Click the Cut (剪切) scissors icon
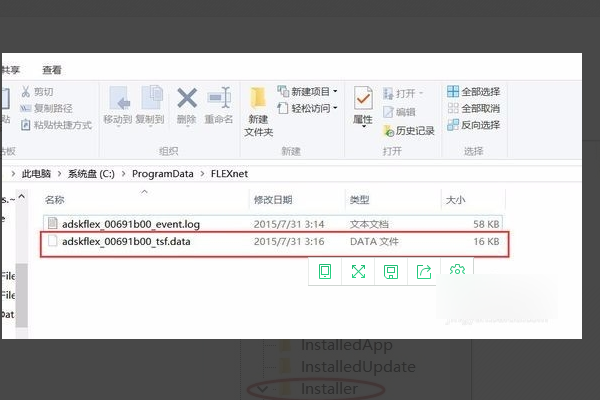 [26, 91]
